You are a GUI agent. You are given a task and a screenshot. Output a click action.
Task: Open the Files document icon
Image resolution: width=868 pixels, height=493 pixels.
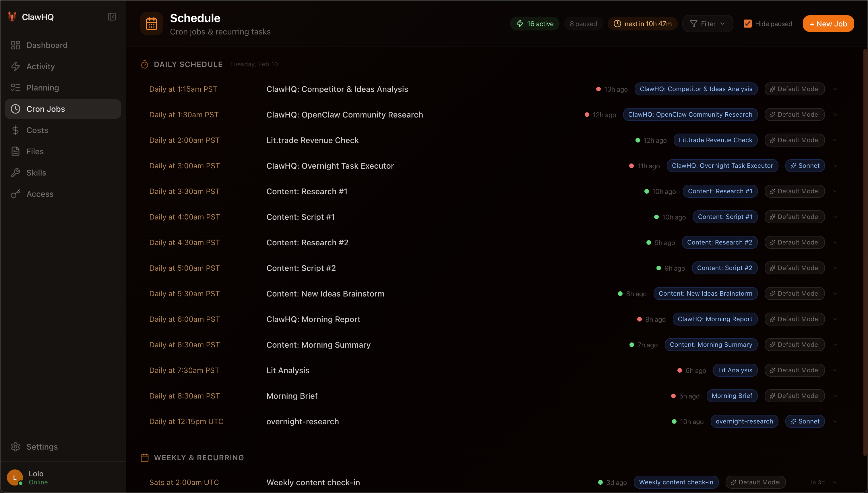pyautogui.click(x=15, y=151)
